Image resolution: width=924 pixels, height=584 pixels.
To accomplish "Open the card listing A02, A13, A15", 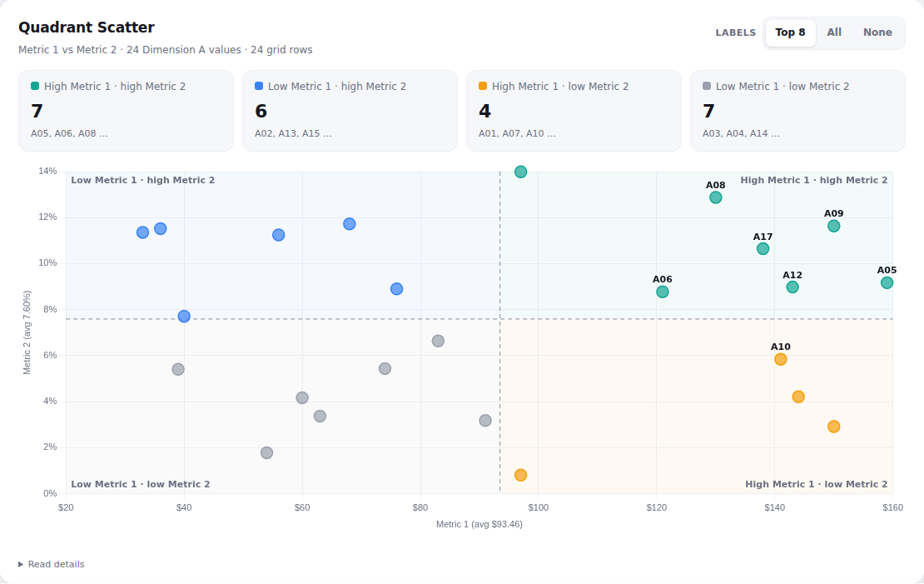I will pos(350,111).
